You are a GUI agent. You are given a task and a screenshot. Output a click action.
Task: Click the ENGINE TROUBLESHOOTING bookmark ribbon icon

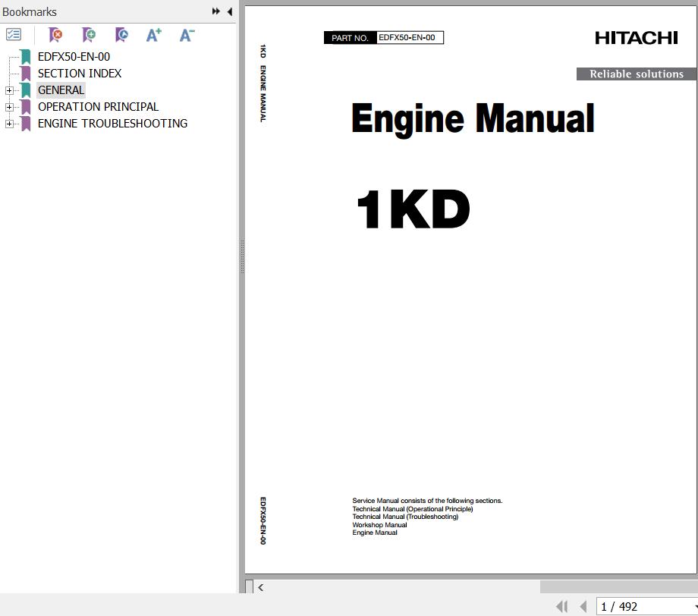point(26,124)
